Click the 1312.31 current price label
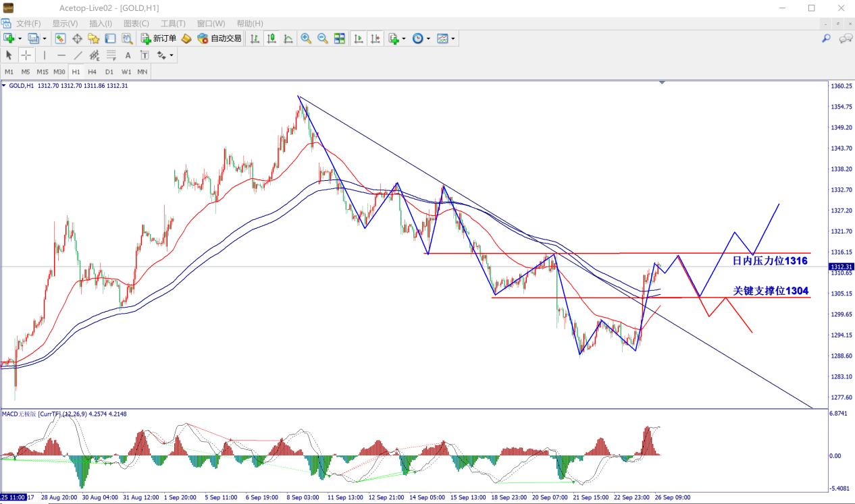 841,267
